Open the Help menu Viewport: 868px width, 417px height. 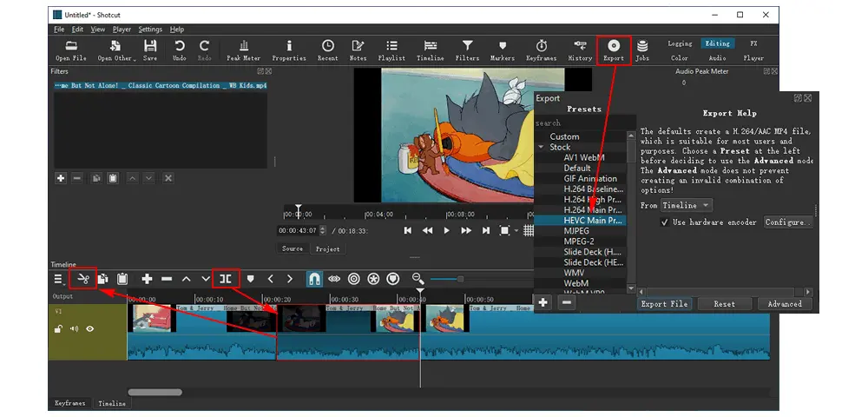pyautogui.click(x=176, y=30)
